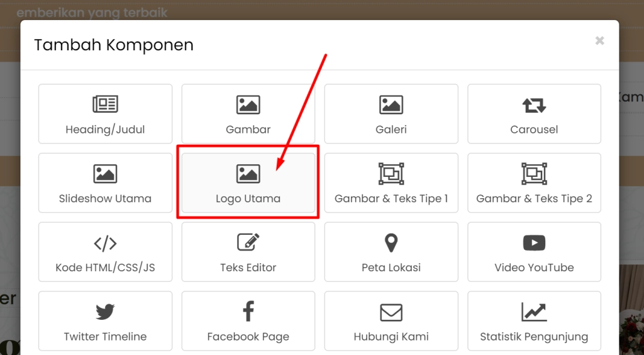Click the Teks Editor pencil icon

click(x=248, y=243)
